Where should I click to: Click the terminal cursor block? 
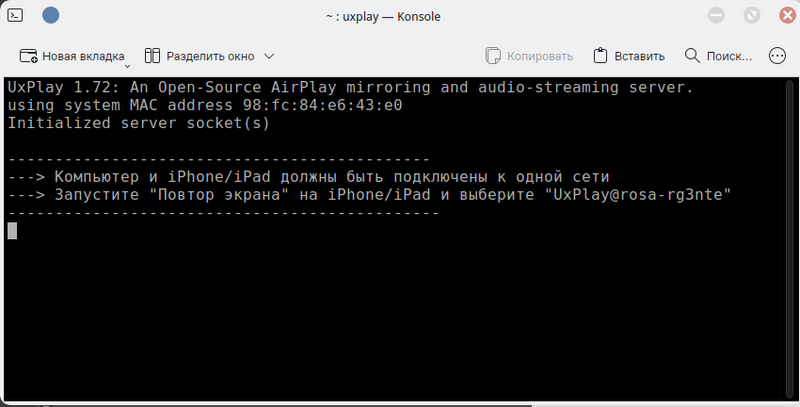(x=12, y=231)
